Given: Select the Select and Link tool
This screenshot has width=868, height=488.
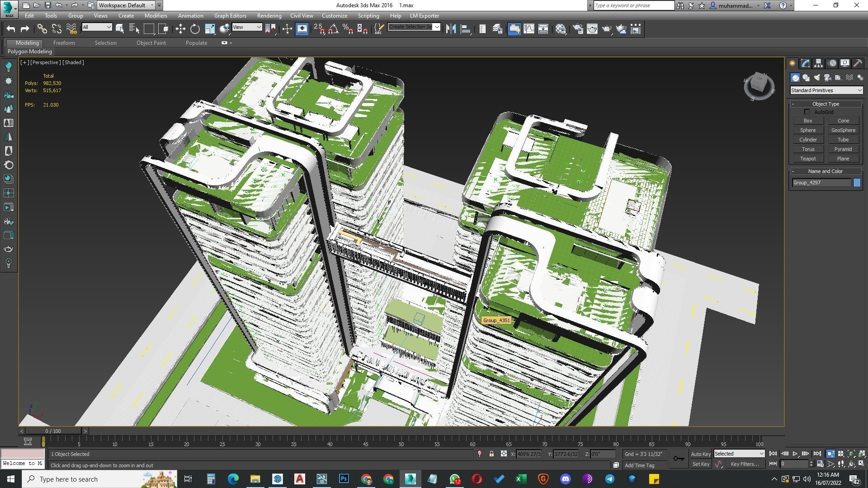Looking at the screenshot, I should (42, 29).
